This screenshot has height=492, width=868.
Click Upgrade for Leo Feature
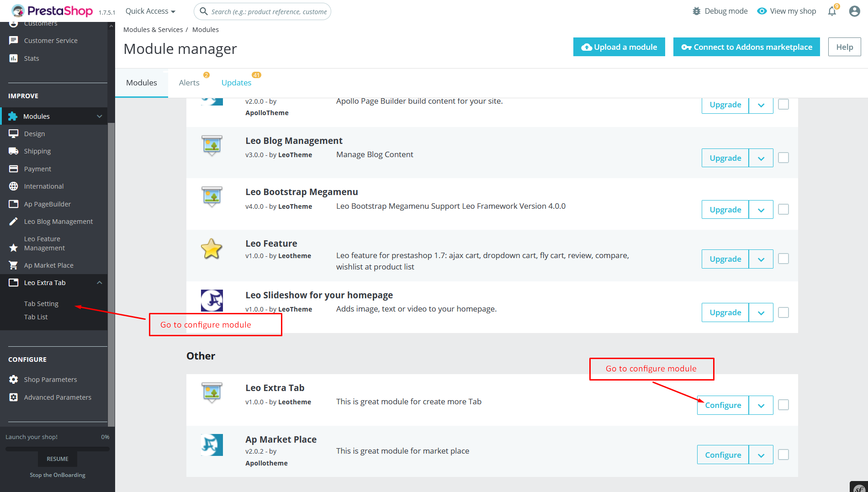pyautogui.click(x=725, y=259)
